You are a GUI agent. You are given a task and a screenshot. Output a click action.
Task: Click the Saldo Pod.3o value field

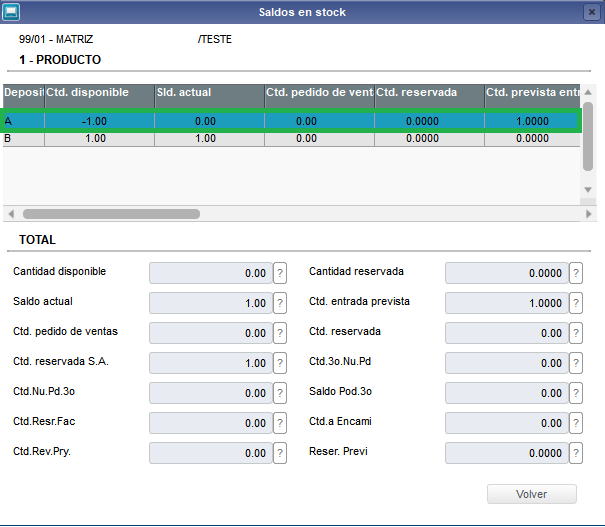point(507,393)
